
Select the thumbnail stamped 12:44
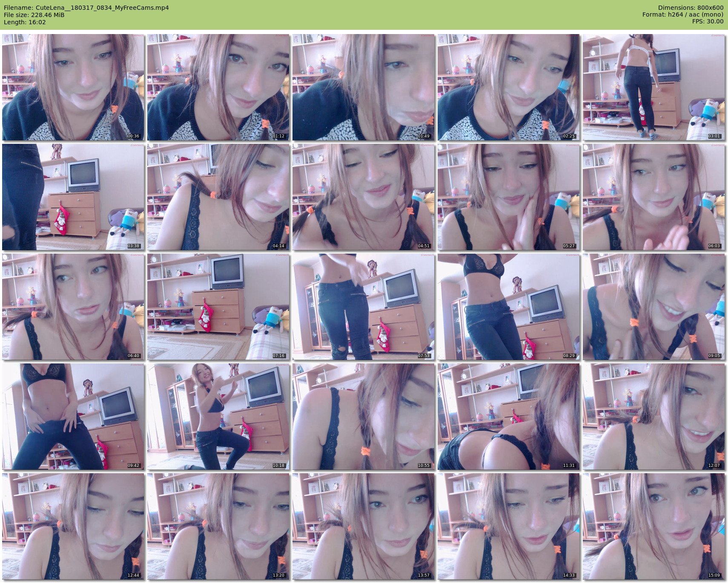pos(73,526)
